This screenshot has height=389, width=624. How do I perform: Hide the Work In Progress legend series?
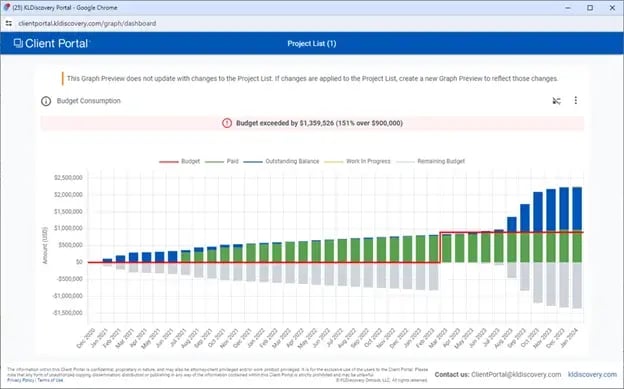[x=357, y=161]
